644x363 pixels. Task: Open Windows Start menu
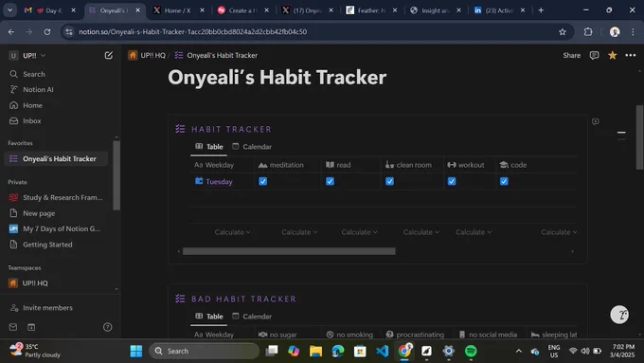click(136, 351)
